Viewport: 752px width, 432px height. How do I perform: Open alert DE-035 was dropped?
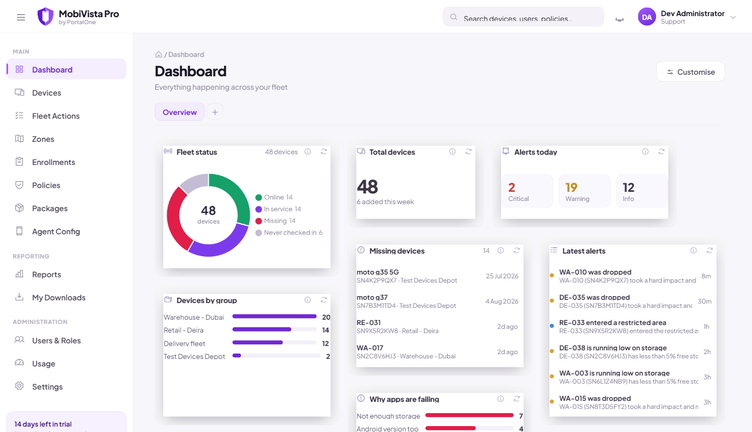[631, 301]
